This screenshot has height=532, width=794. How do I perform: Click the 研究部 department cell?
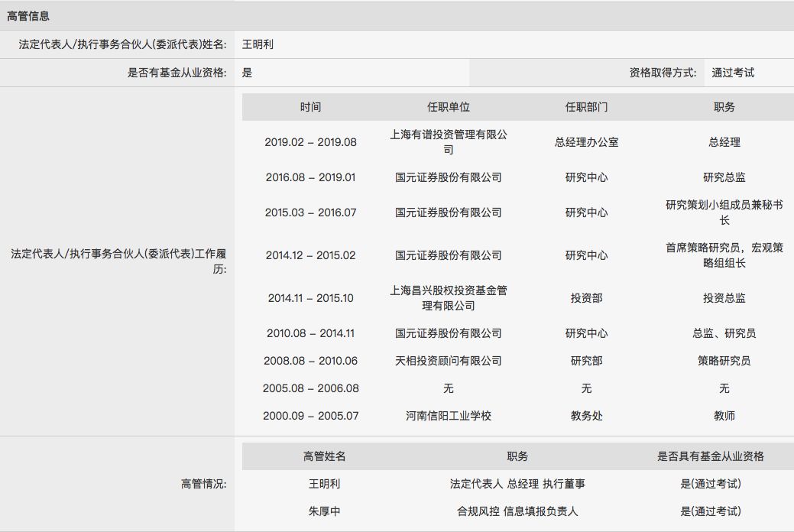click(586, 361)
